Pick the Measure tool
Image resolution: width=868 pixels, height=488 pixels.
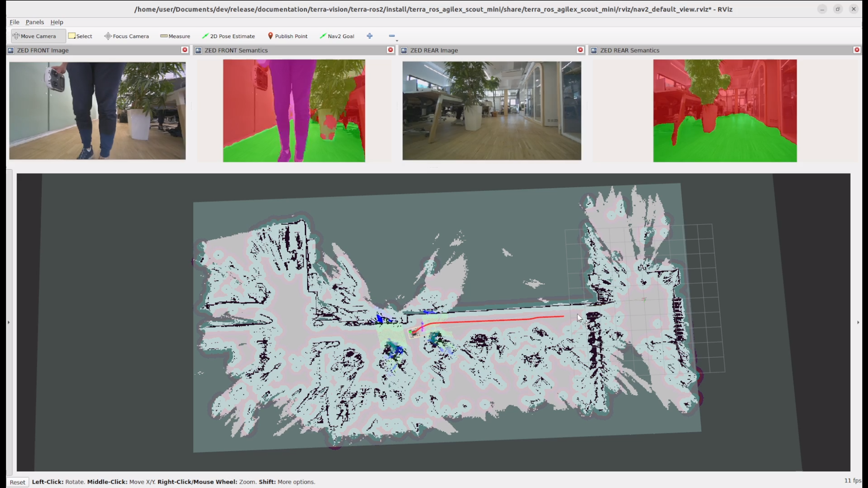pos(175,36)
